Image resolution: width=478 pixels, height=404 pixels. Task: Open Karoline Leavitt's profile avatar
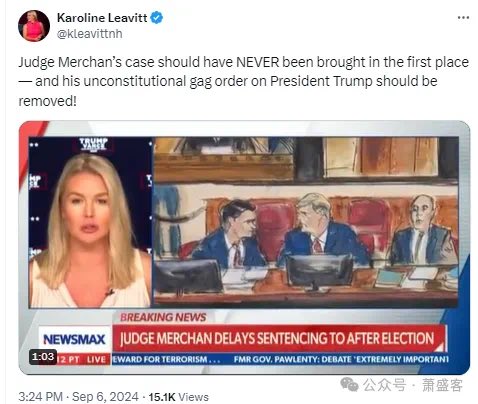click(x=34, y=26)
